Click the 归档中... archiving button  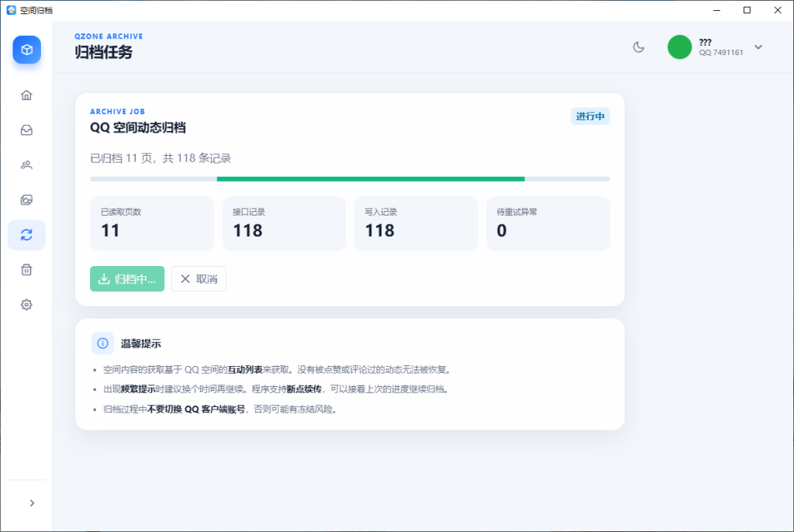tap(127, 278)
